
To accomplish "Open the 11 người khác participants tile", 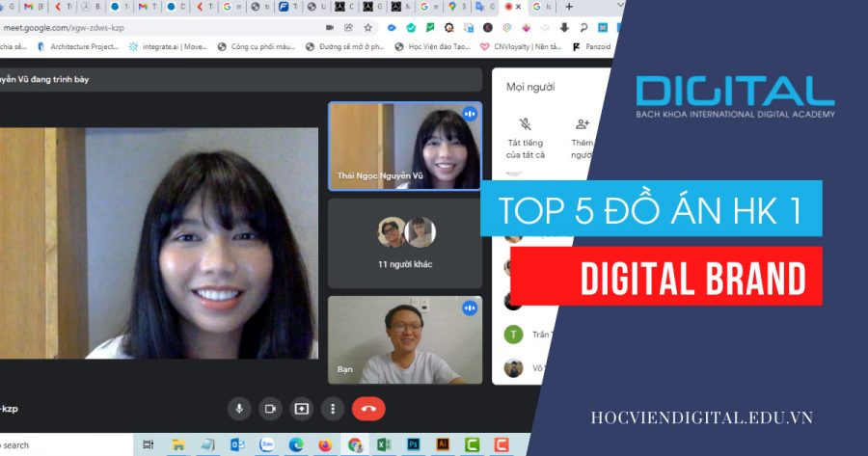I will pyautogui.click(x=405, y=244).
